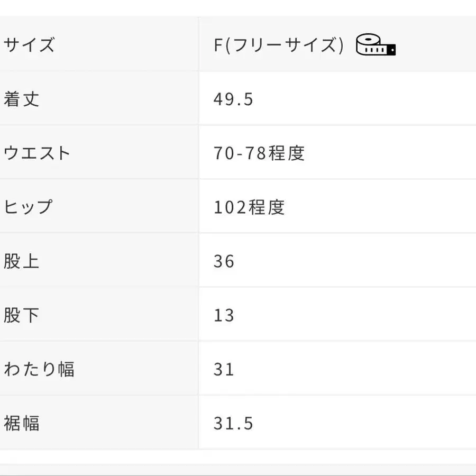476x476 pixels.
Task: Click the ヒップ row label
Action: coord(29,207)
